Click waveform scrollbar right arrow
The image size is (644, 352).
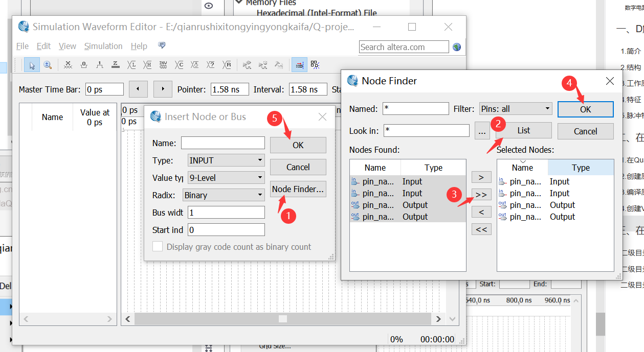click(438, 319)
